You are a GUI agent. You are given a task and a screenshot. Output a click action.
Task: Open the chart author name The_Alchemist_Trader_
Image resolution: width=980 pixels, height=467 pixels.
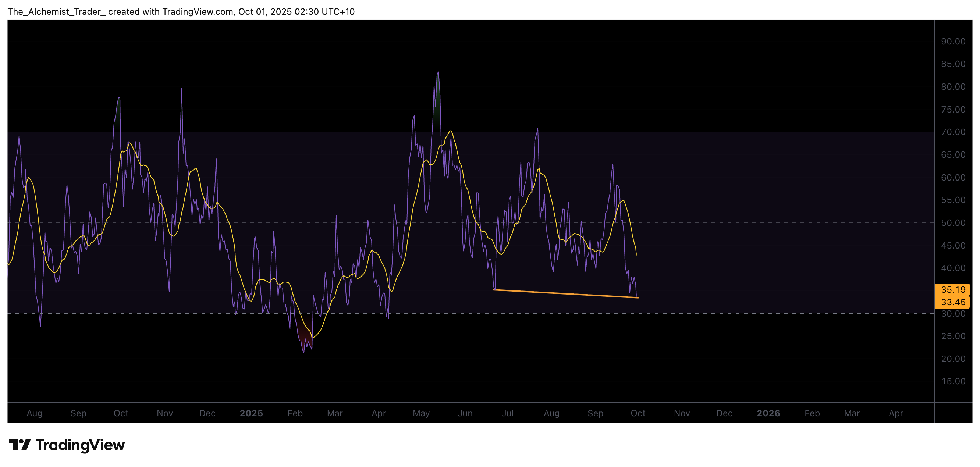coord(56,11)
